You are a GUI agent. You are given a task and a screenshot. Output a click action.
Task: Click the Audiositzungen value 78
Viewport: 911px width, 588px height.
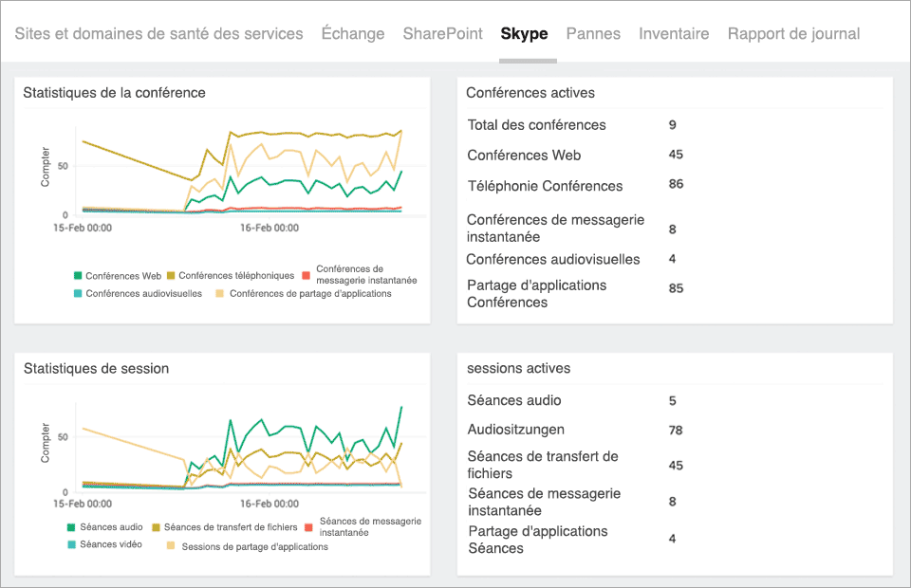(x=675, y=430)
